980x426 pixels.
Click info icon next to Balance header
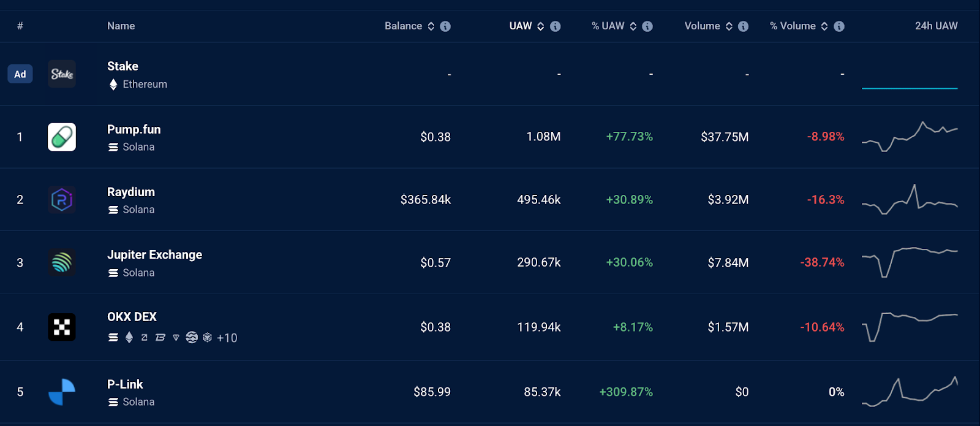point(445,26)
